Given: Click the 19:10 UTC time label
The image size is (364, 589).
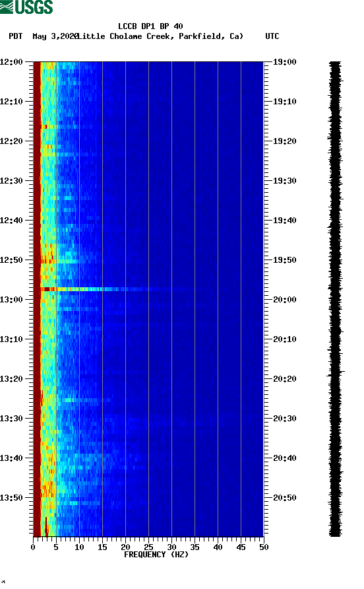Looking at the screenshot, I should (284, 102).
